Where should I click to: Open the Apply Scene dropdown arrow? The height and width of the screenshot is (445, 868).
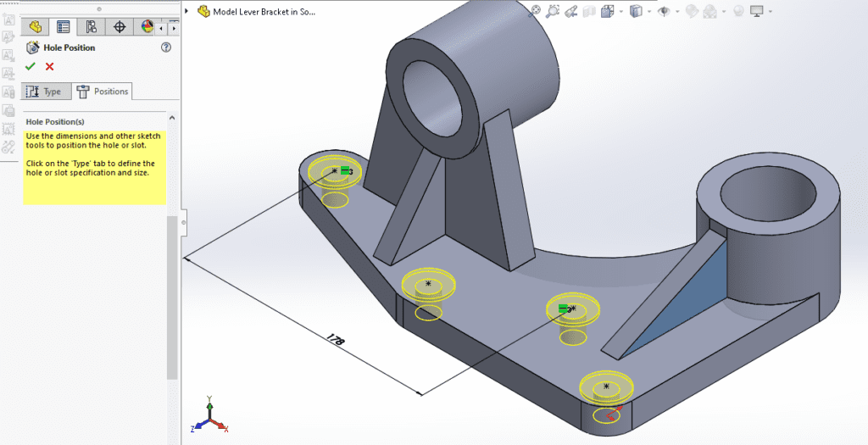tap(722, 11)
